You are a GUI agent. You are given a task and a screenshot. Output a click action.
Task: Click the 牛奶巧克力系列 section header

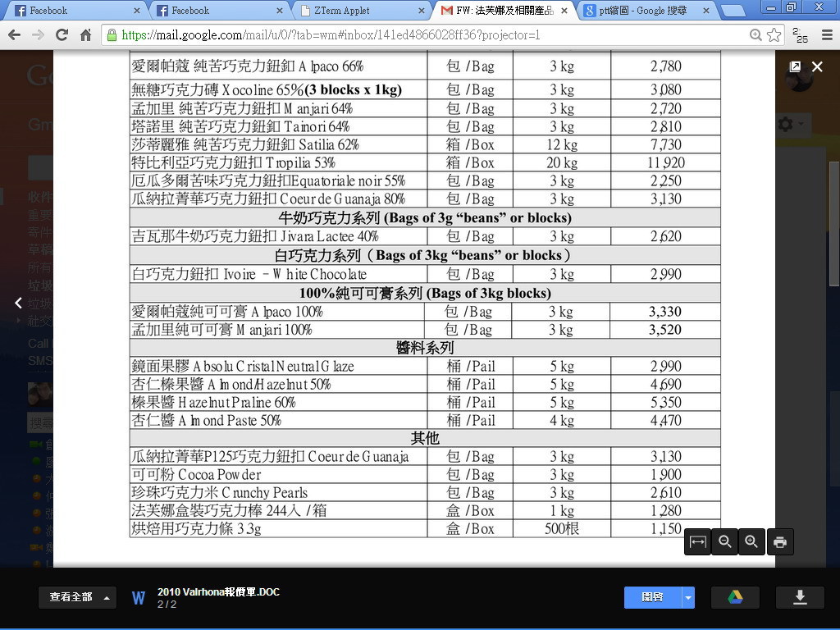425,218
